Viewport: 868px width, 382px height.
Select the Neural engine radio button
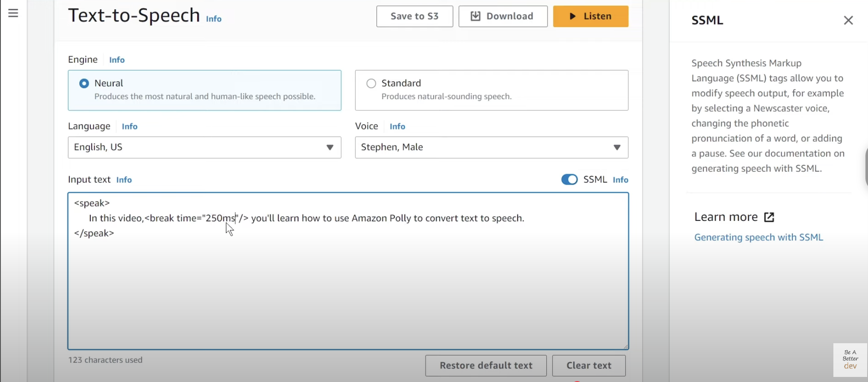click(84, 83)
